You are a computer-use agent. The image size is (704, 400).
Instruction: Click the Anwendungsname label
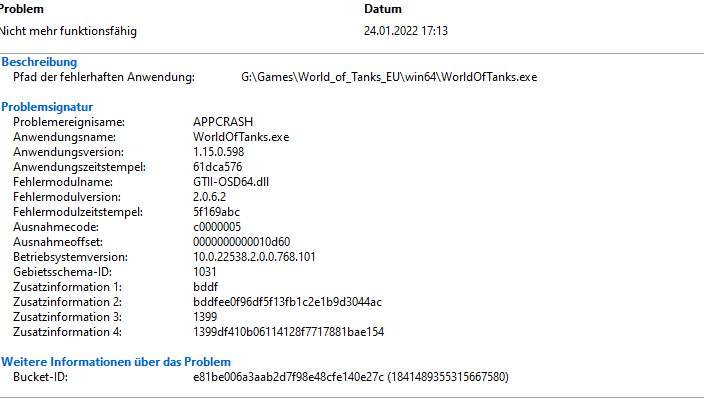point(64,137)
